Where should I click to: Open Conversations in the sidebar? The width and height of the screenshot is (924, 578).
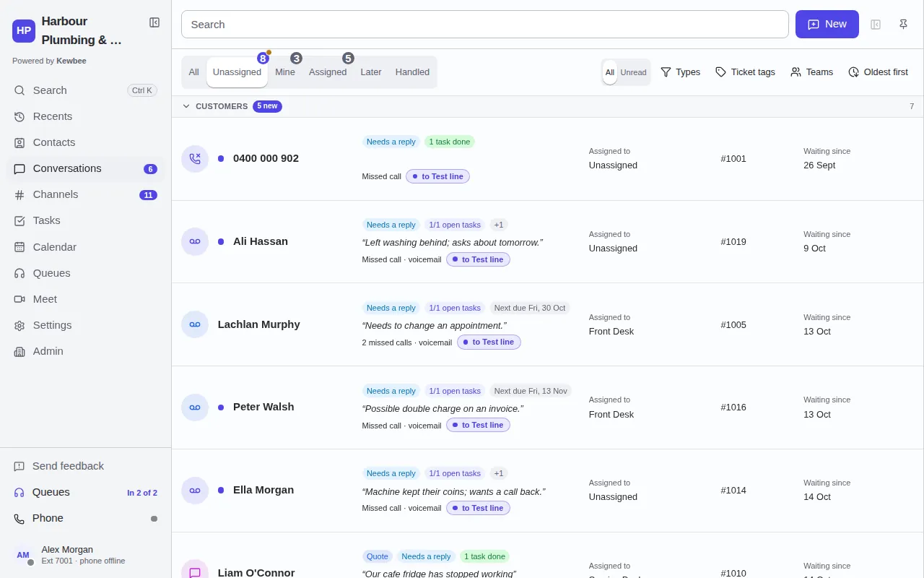point(85,168)
